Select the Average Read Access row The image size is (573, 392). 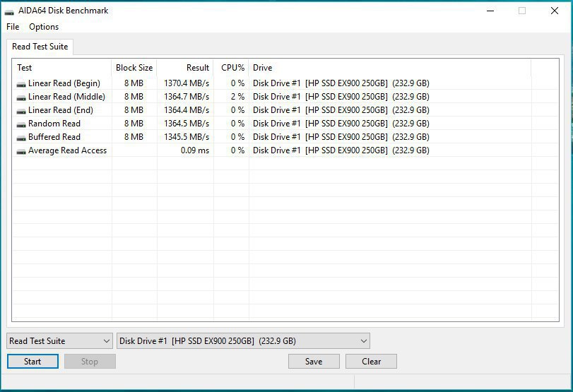point(285,150)
